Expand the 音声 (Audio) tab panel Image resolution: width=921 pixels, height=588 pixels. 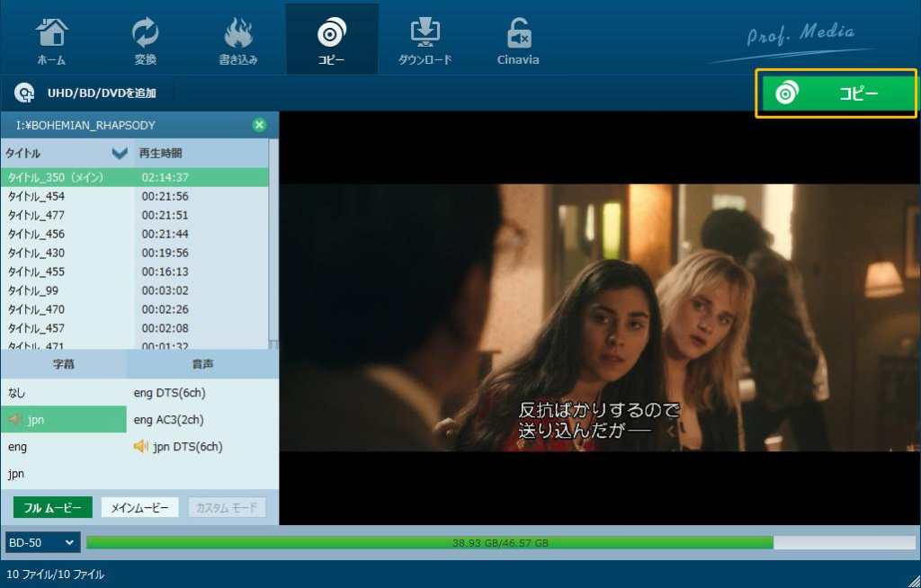(x=202, y=364)
